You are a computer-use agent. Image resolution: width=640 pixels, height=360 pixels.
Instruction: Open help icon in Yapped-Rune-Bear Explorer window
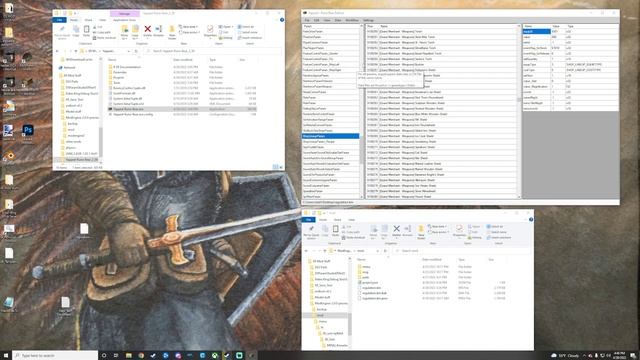(282, 20)
